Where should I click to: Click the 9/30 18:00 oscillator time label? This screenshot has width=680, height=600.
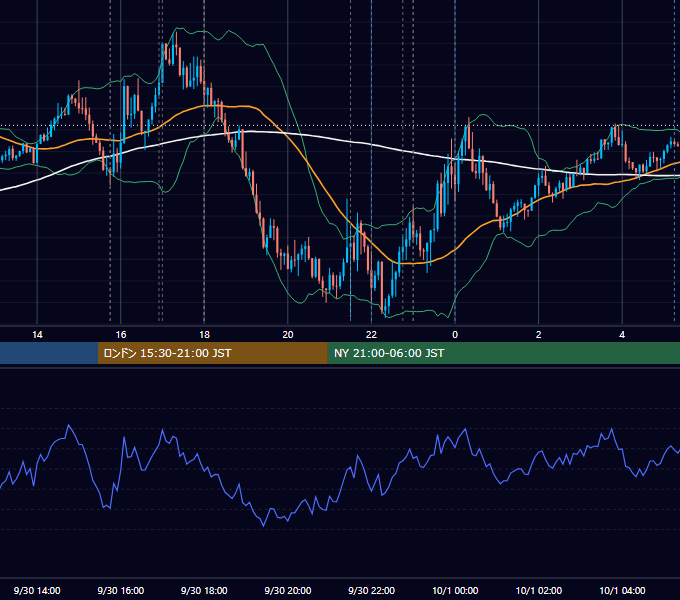click(204, 590)
